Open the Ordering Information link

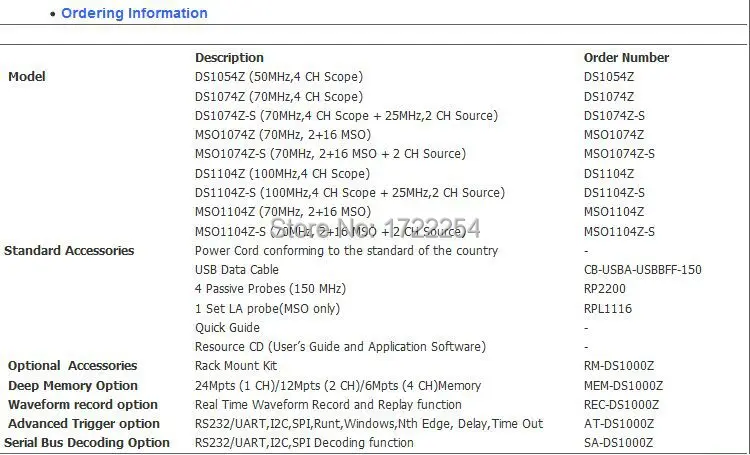134,13
